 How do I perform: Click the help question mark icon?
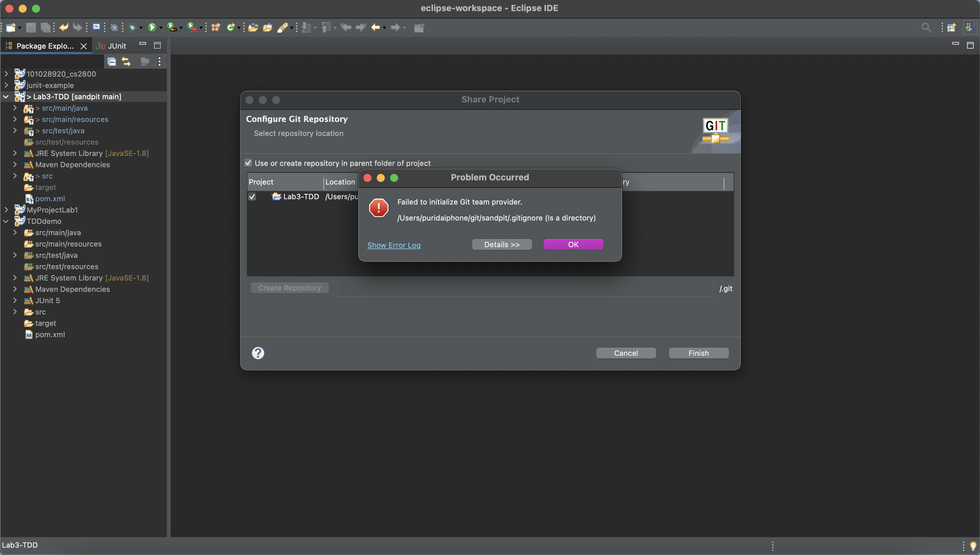pos(258,353)
